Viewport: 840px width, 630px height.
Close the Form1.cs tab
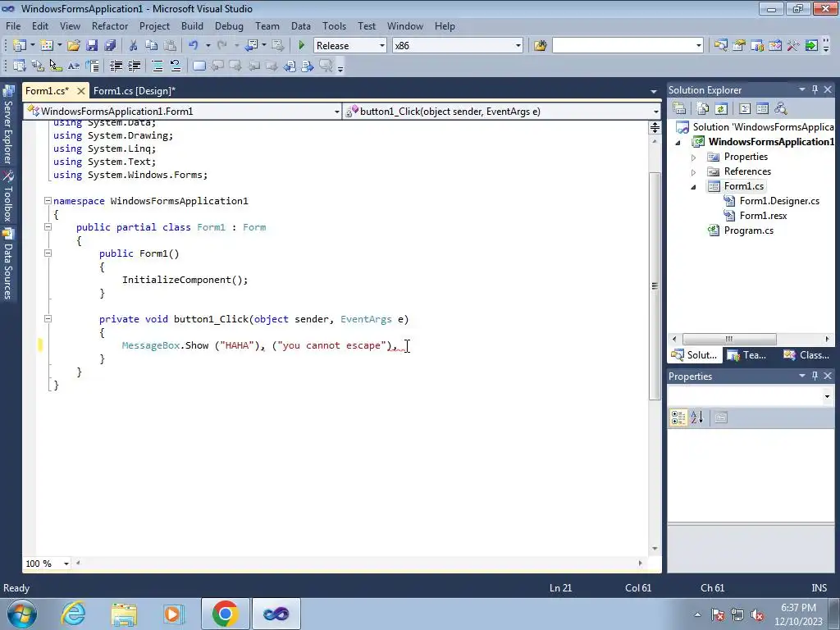pyautogui.click(x=81, y=91)
